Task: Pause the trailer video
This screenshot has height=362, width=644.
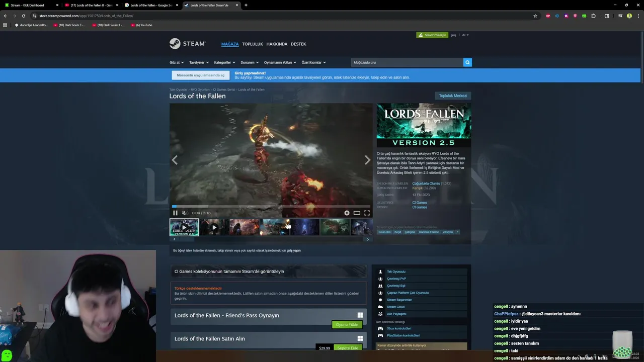Action: [x=175, y=213]
